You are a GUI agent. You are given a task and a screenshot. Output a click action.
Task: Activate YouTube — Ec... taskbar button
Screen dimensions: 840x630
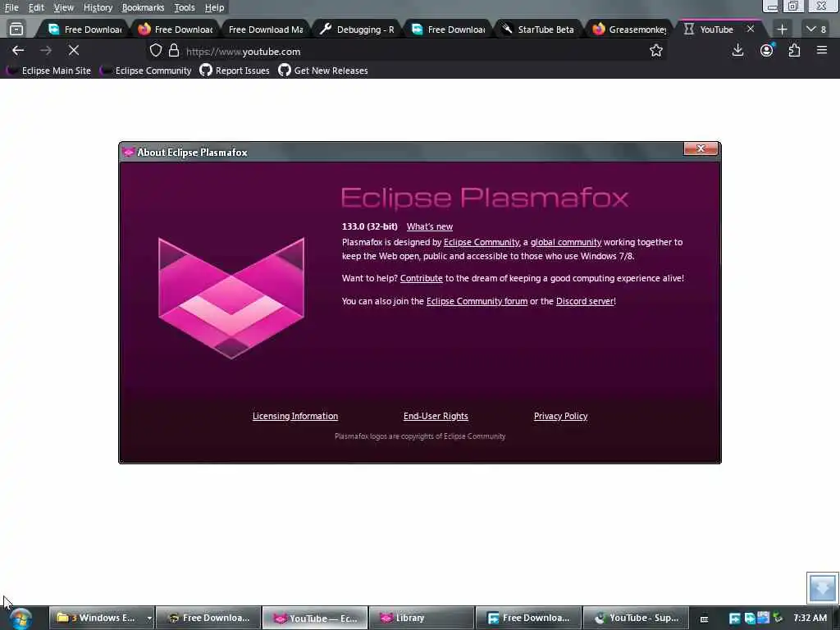[x=315, y=619]
